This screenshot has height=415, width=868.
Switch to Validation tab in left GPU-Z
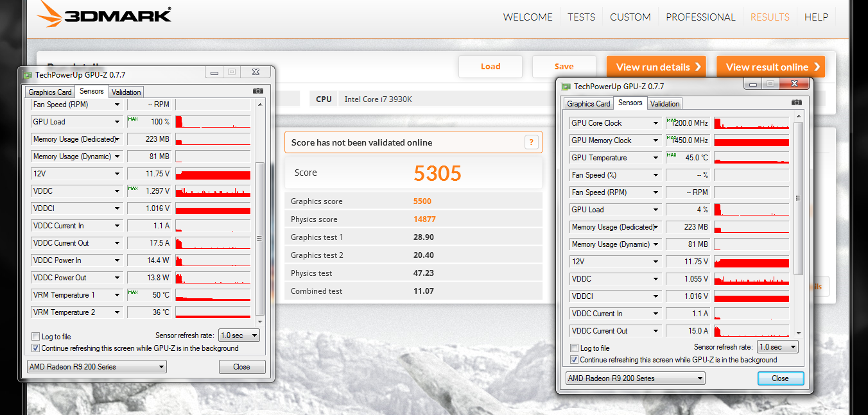(126, 92)
